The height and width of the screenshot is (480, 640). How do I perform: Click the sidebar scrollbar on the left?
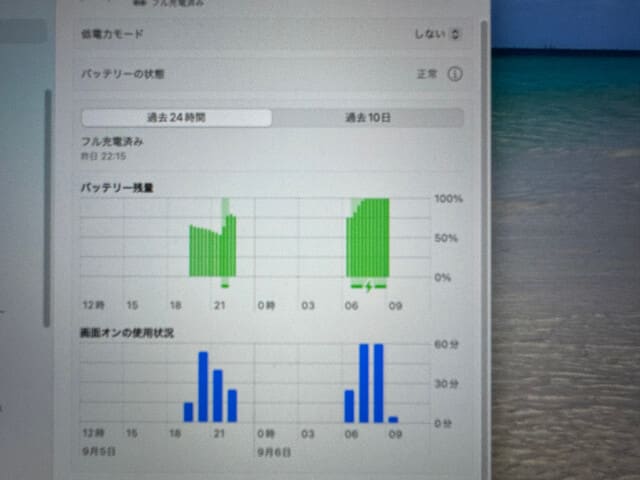click(48, 208)
